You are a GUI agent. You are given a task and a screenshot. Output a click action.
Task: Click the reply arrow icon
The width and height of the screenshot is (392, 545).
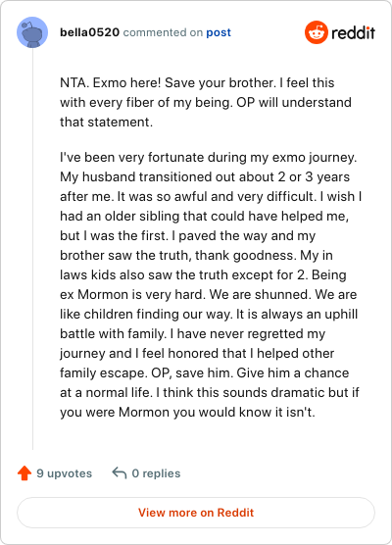click(120, 472)
